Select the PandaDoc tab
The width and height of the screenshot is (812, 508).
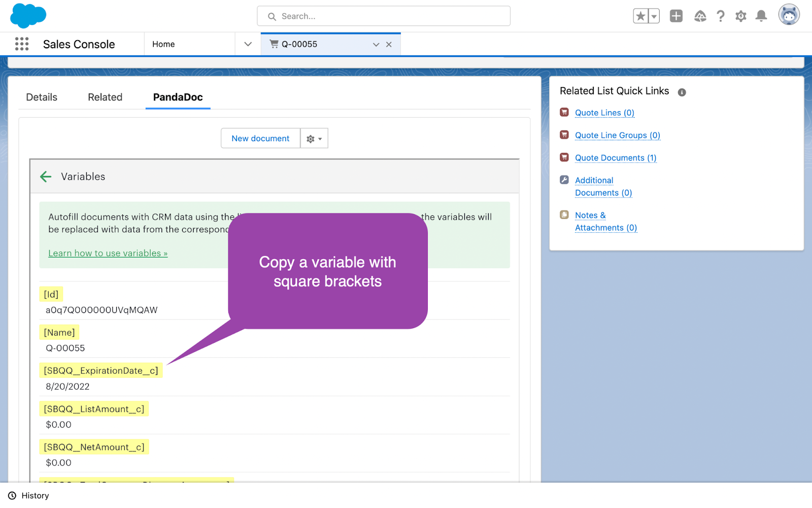click(178, 97)
